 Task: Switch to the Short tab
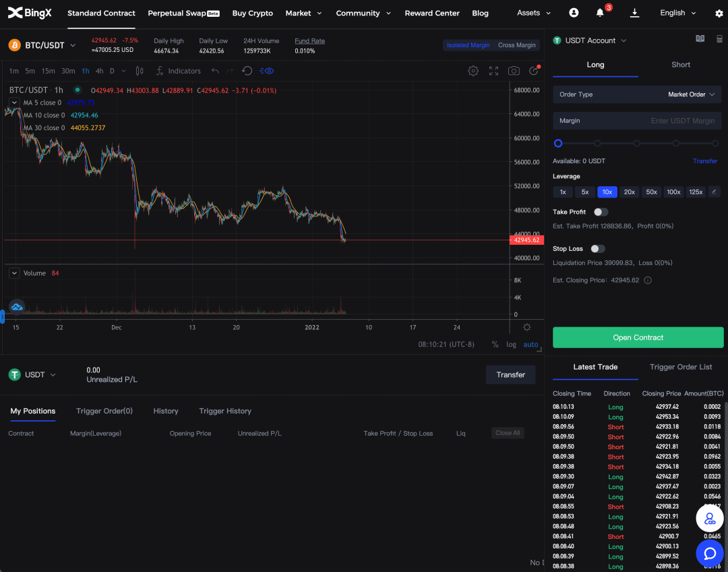681,65
